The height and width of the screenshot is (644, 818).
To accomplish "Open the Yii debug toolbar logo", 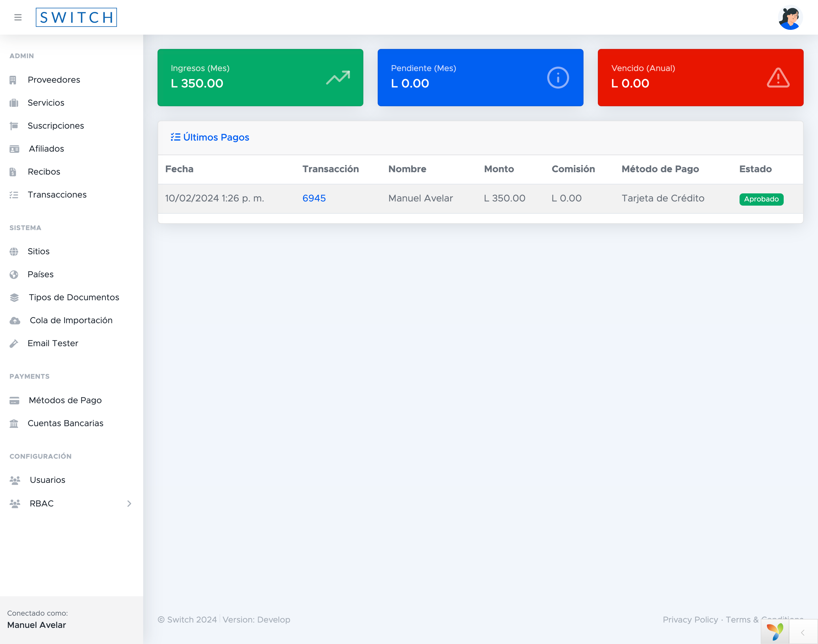I will (775, 631).
